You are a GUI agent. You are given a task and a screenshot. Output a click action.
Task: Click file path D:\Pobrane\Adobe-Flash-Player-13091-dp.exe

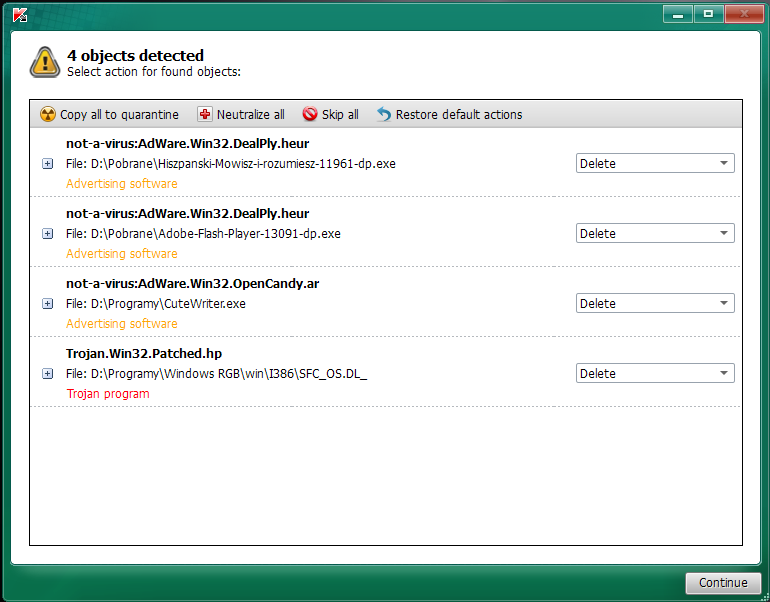click(203, 234)
